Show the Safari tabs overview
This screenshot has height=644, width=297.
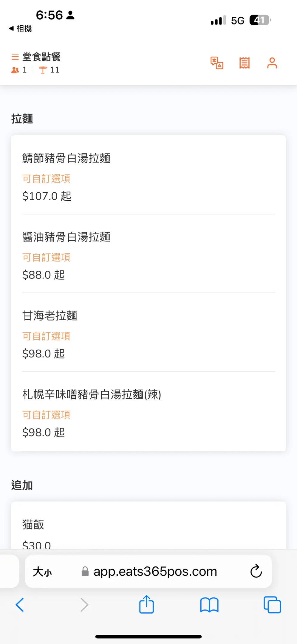(x=272, y=605)
